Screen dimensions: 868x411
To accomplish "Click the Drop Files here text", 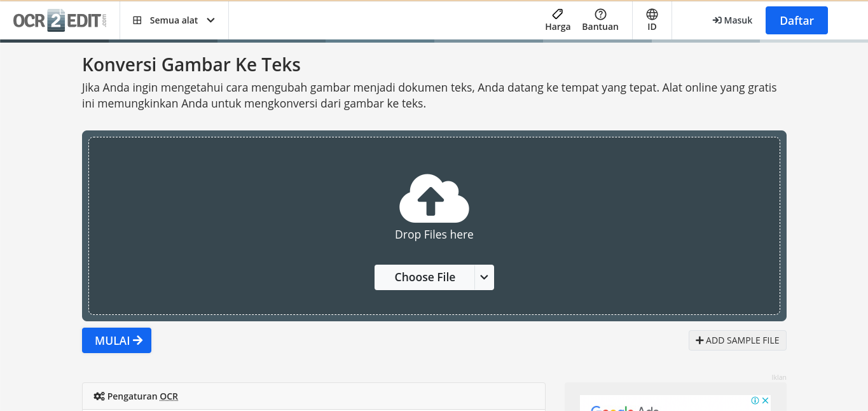I will coord(434,235).
